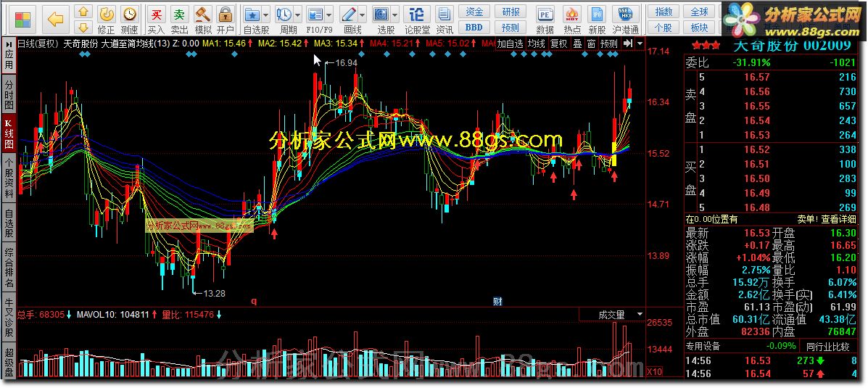Viewport: 868px width, 388px height.
Task: Expand the F10/F9 dropdown arrow
Action: tap(329, 15)
